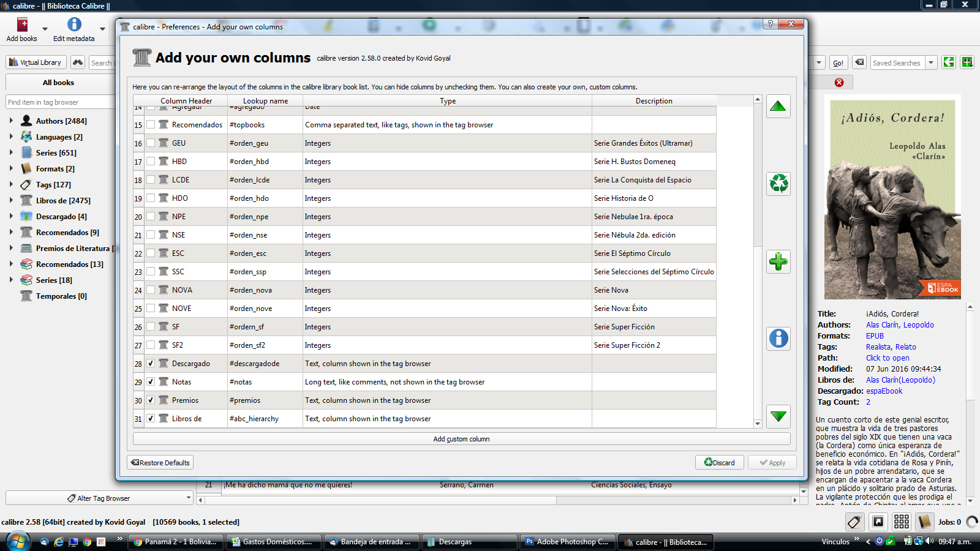This screenshot has width=980, height=551.
Task: Click the Add custom column button
Action: click(x=461, y=439)
